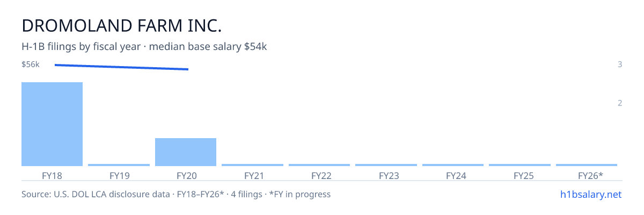Click the median base salary subtitle

(144, 47)
